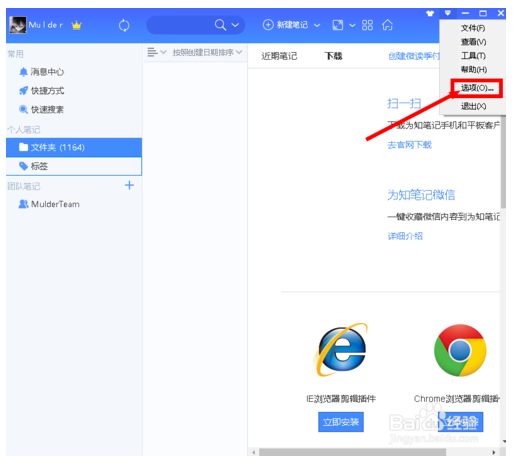Click the fullscreen expand note icon
Image resolution: width=516 pixels, height=466 pixels.
click(337, 25)
